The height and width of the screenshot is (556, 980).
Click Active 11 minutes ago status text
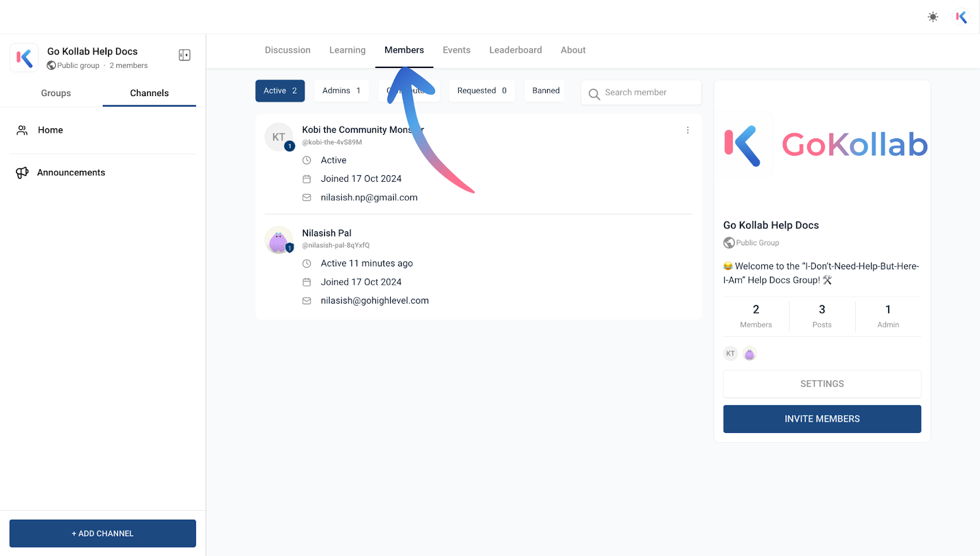pyautogui.click(x=367, y=263)
